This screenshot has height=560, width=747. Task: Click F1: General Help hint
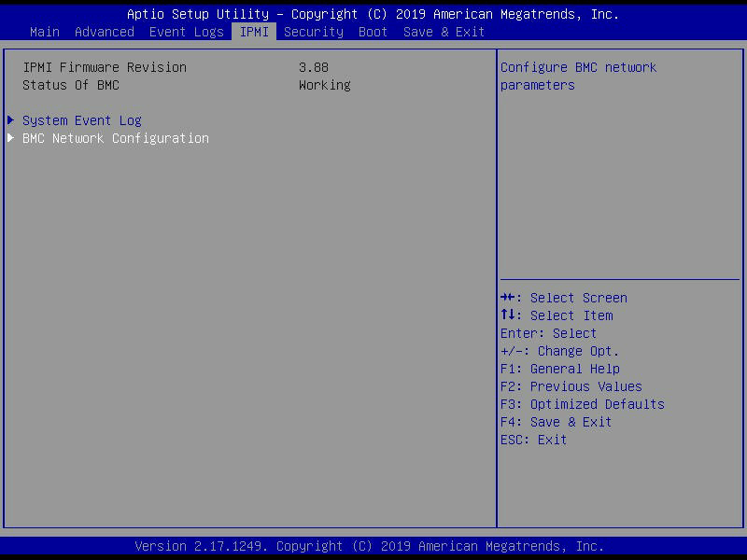pos(560,369)
